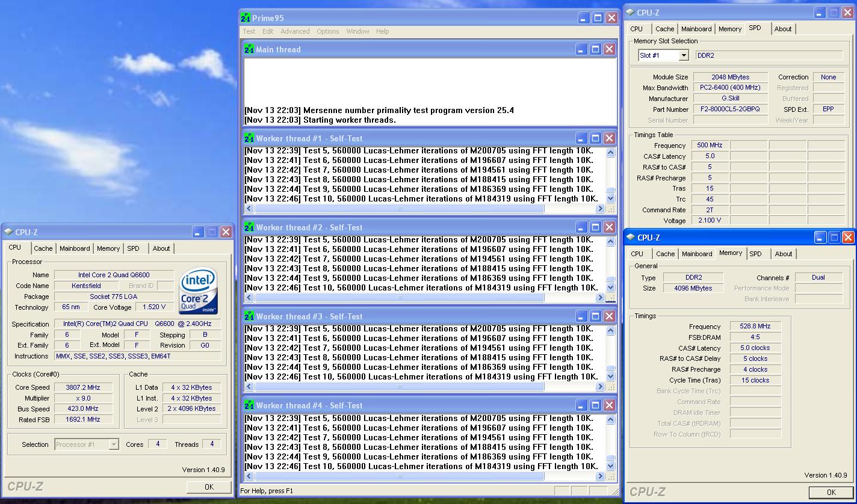857x504 pixels.
Task: Click OK in the CPU-Z window with Intel logo
Action: pos(209,487)
